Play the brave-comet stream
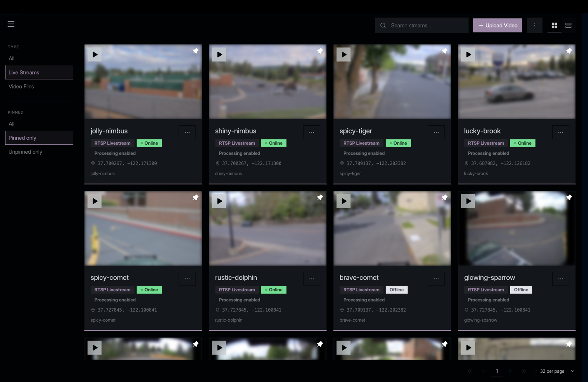 coord(343,201)
